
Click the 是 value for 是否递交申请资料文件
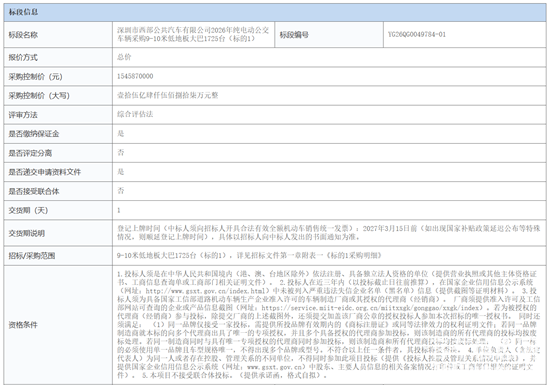[121, 172]
